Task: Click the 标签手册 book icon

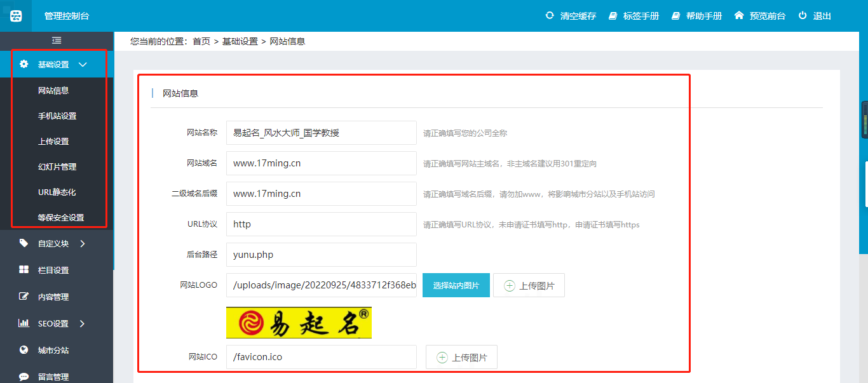Action: 613,15
